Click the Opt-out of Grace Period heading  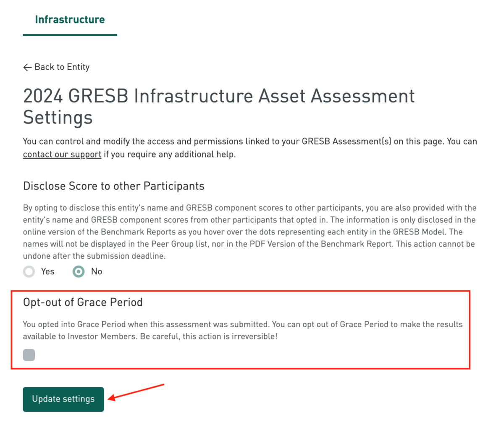tap(83, 302)
